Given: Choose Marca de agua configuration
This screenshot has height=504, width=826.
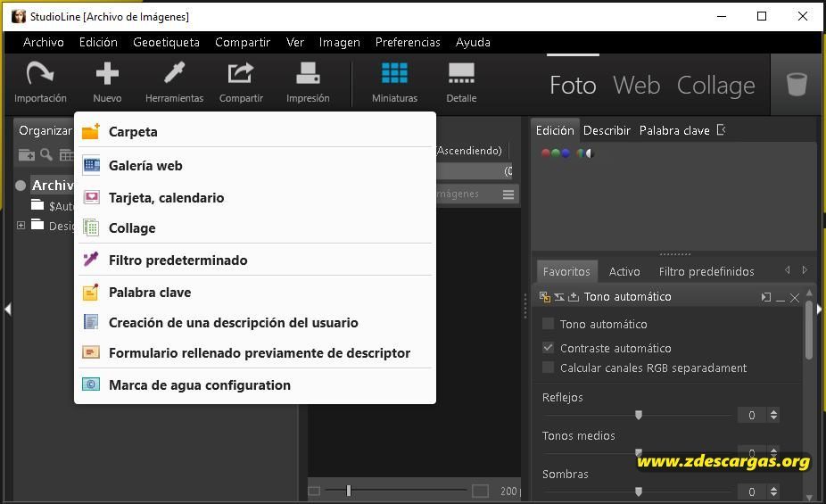Looking at the screenshot, I should [x=255, y=385].
